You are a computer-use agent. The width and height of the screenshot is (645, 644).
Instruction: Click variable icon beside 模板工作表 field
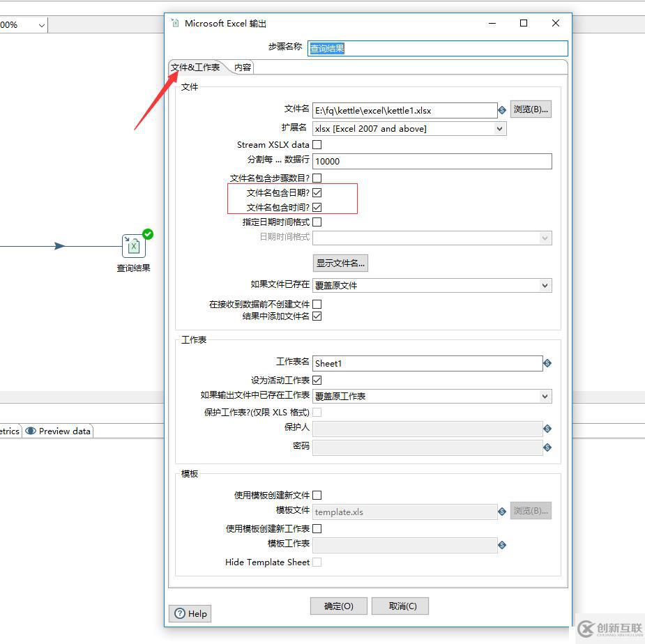(x=501, y=545)
